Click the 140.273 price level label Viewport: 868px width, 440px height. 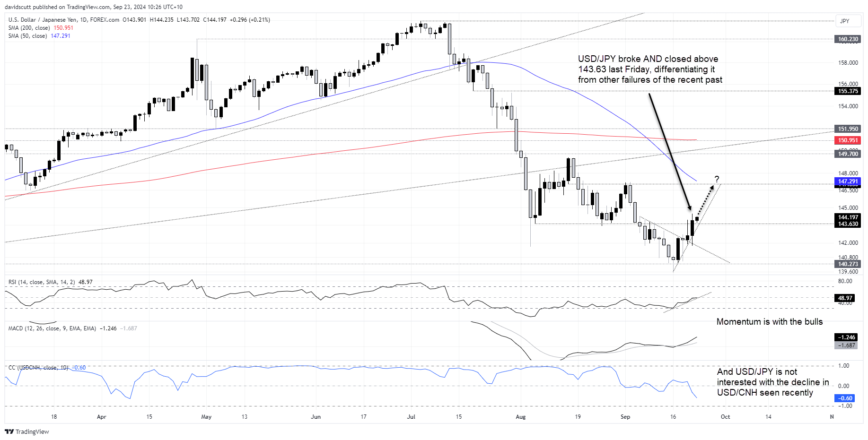pyautogui.click(x=848, y=264)
